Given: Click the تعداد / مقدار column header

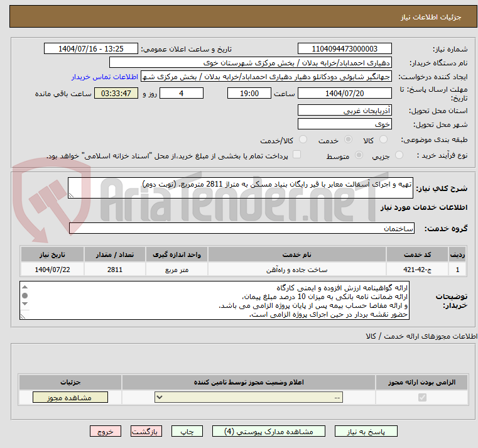Looking at the screenshot, I should click(x=114, y=254).
